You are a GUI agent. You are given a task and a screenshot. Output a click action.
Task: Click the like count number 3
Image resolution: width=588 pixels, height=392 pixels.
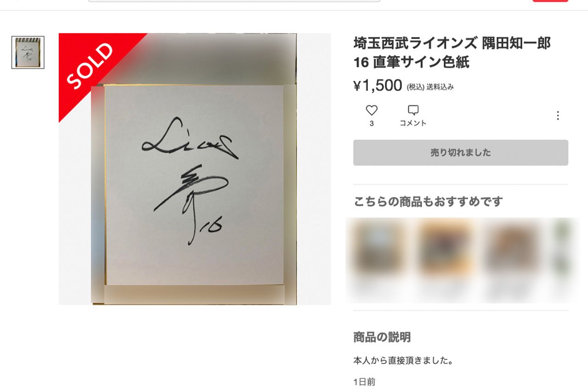pos(372,123)
